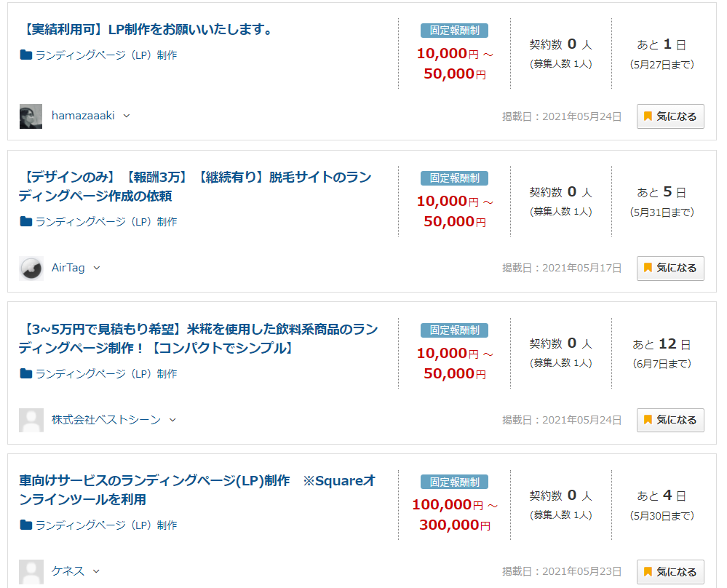Toggle 気になる for the 車向けサービス job
Screen dimensions: 727x588
point(670,571)
